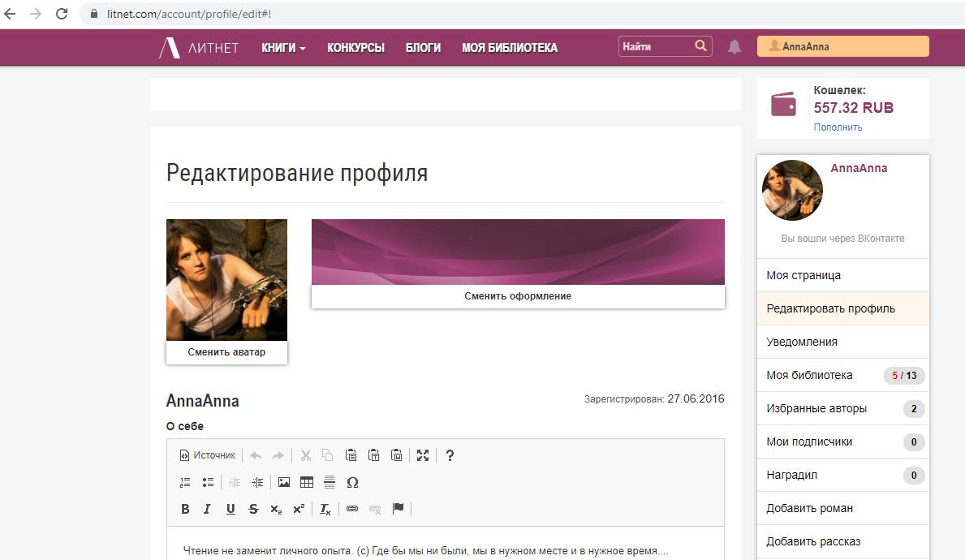The width and height of the screenshot is (965, 560).
Task: Toggle underline text formatting
Action: tap(230, 509)
